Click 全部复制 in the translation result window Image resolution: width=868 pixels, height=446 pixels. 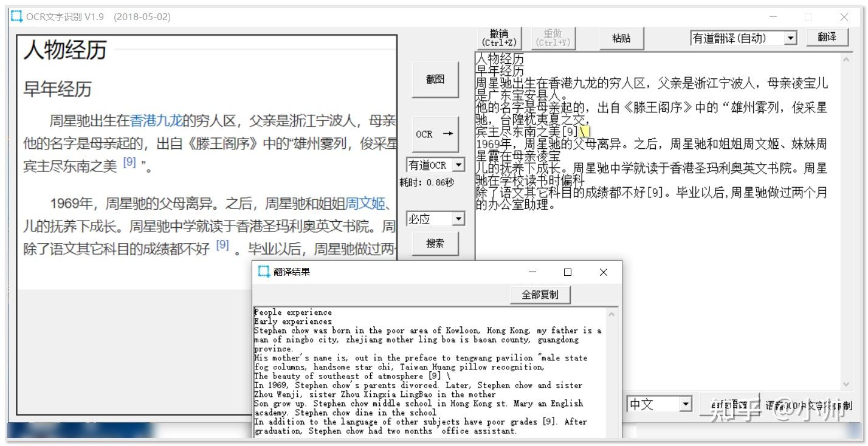point(540,294)
